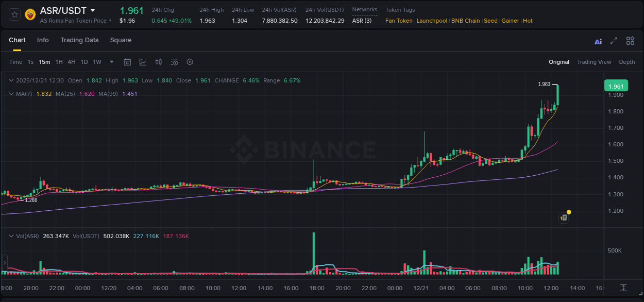Open the extra timeframes dropdown arrow

click(x=111, y=62)
